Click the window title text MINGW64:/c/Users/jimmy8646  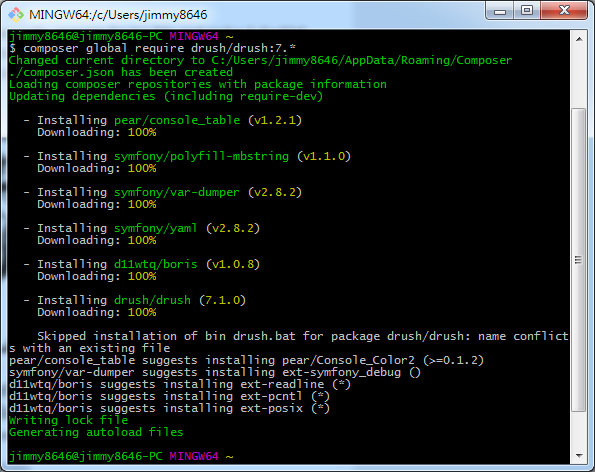[118, 15]
